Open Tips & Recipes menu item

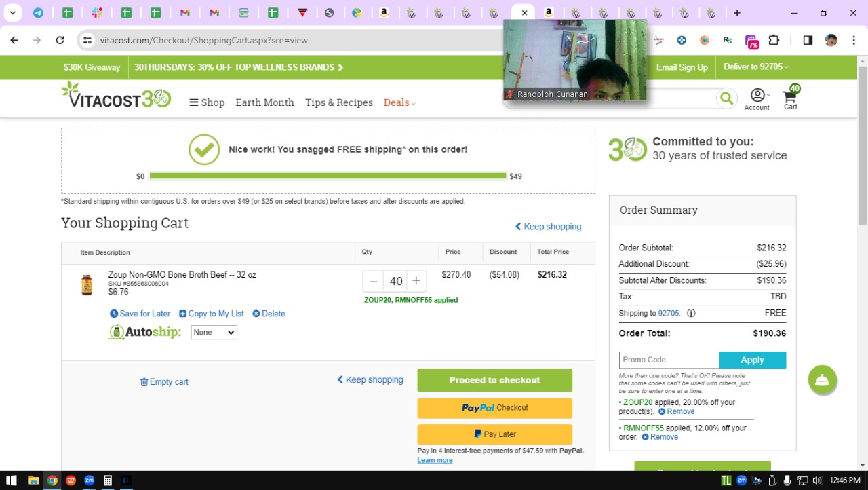(x=339, y=102)
